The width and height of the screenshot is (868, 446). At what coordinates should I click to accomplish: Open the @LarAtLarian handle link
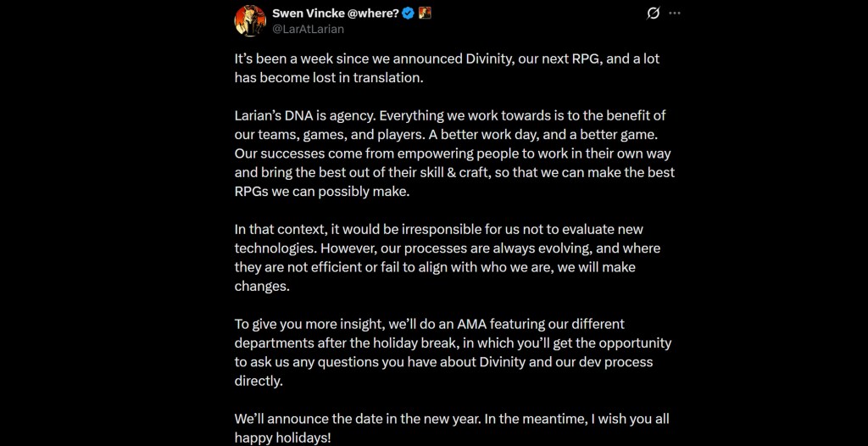pos(308,29)
